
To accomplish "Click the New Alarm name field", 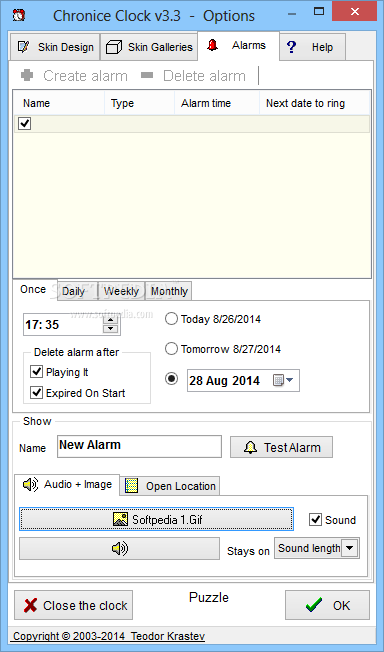I will [139, 447].
